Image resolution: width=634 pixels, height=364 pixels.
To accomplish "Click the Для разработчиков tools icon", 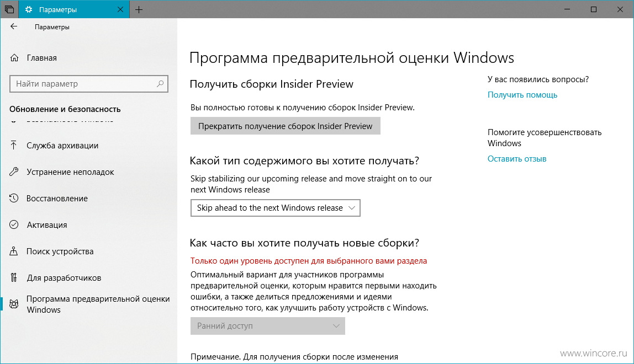I will (14, 277).
